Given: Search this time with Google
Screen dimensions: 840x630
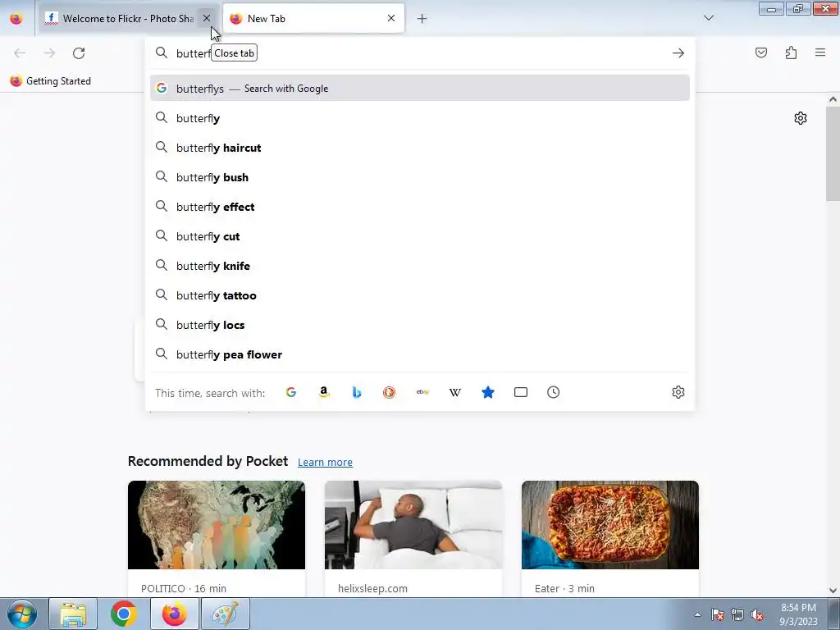Looking at the screenshot, I should 291,392.
